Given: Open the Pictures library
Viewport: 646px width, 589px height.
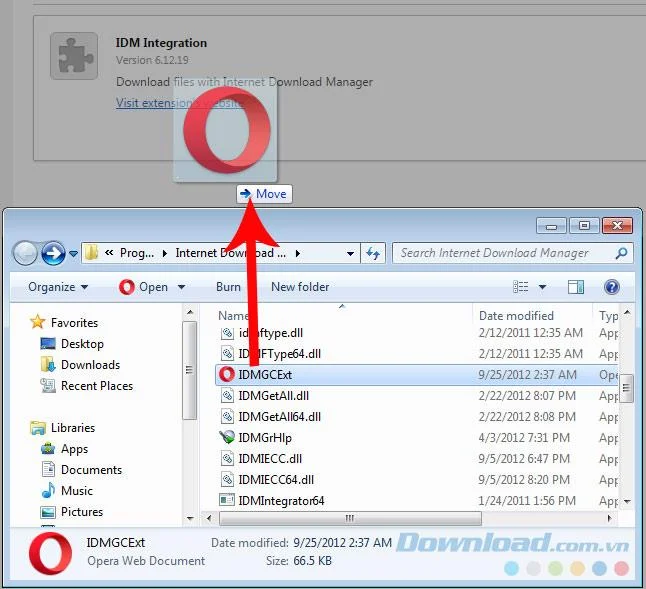Looking at the screenshot, I should pos(82,512).
